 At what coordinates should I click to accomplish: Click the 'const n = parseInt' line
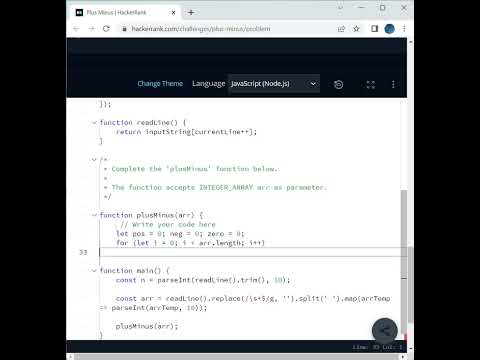(x=203, y=280)
